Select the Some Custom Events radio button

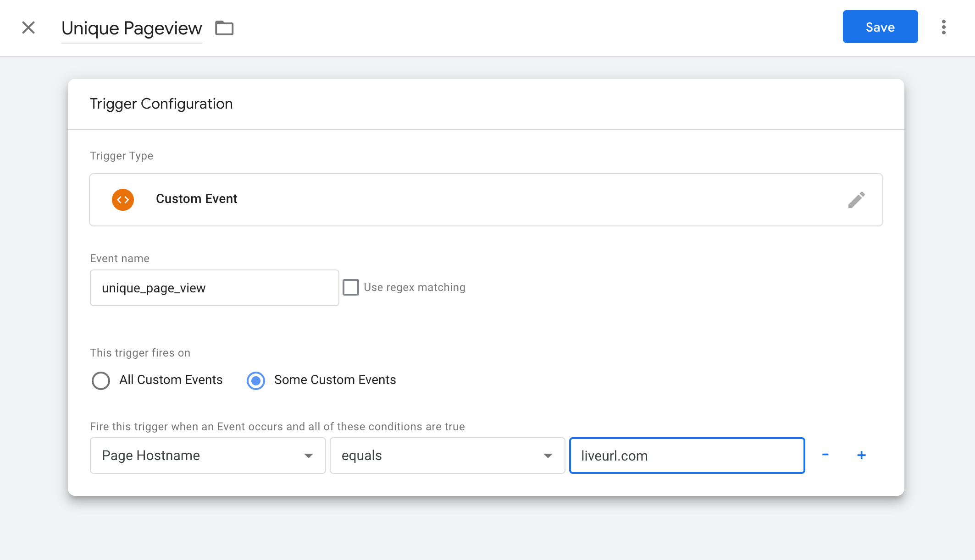point(256,380)
